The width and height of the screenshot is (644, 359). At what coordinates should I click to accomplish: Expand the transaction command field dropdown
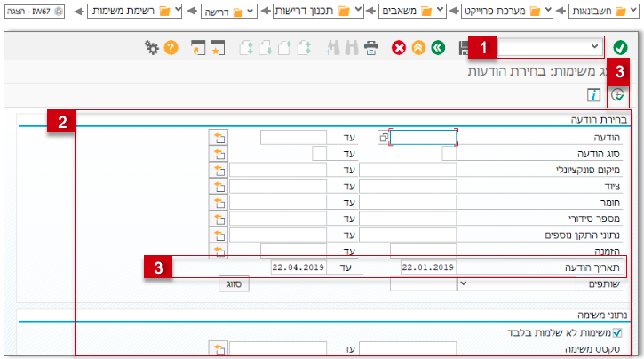coord(594,47)
